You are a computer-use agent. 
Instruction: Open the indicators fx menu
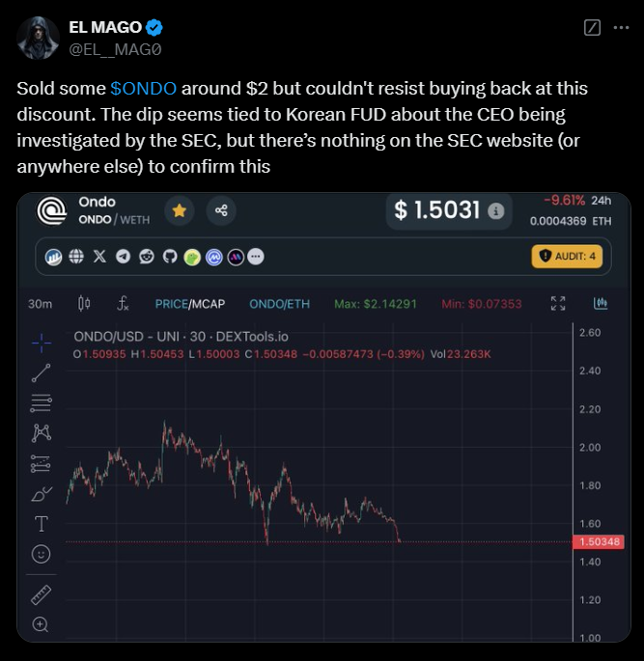(123, 304)
